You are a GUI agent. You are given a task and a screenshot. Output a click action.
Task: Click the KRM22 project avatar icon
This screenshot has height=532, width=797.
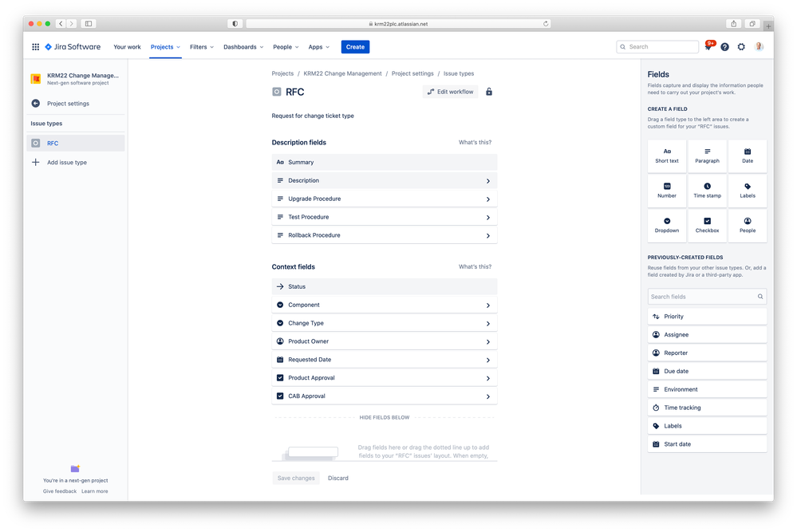36,79
